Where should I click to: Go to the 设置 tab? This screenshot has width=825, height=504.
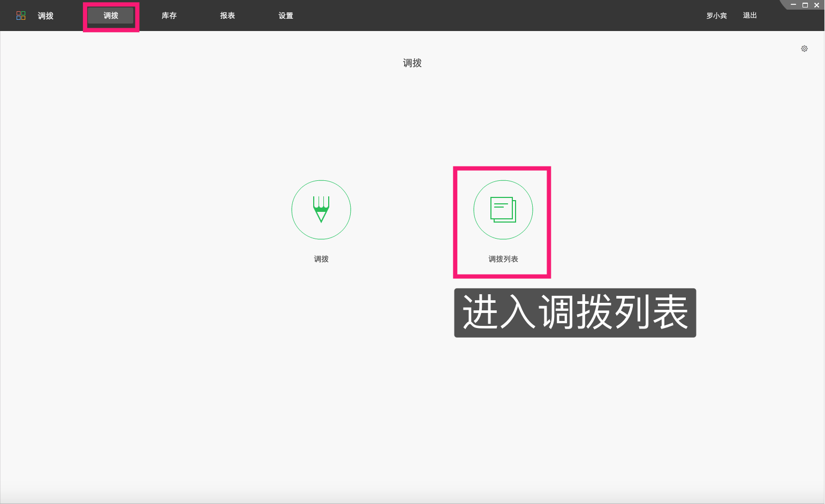point(286,16)
